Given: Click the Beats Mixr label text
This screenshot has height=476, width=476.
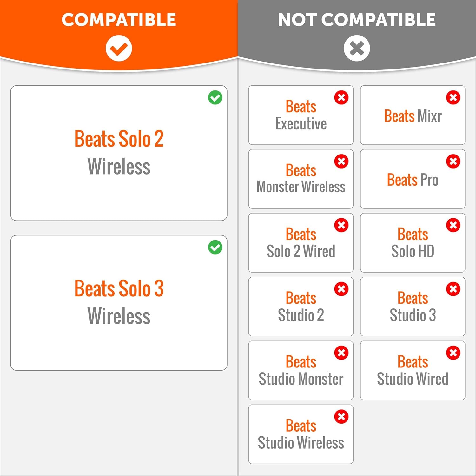Looking at the screenshot, I should click(x=413, y=116).
